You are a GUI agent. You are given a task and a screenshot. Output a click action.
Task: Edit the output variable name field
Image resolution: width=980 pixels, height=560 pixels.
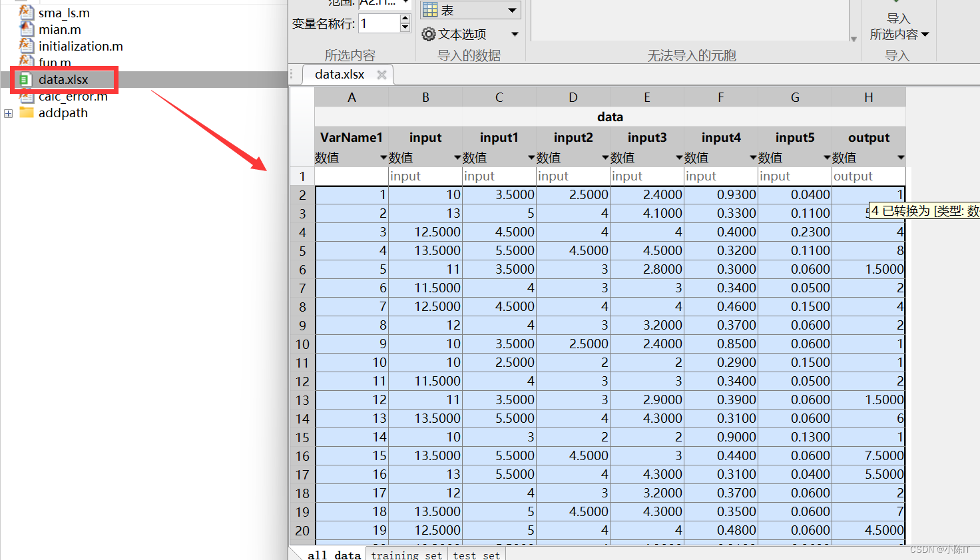click(x=869, y=137)
